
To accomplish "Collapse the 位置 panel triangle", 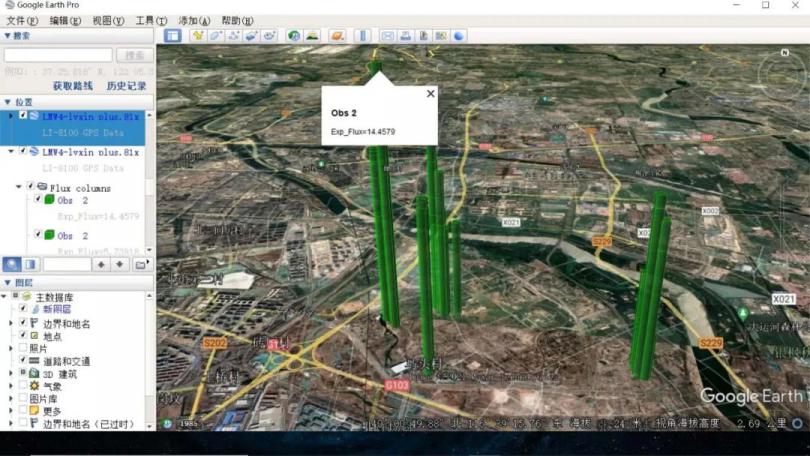I will 7,102.
